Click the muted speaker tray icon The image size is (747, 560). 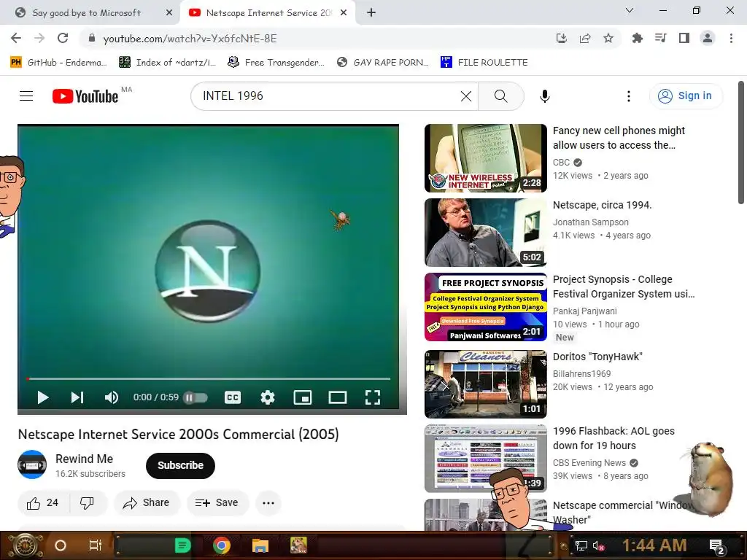(x=598, y=545)
